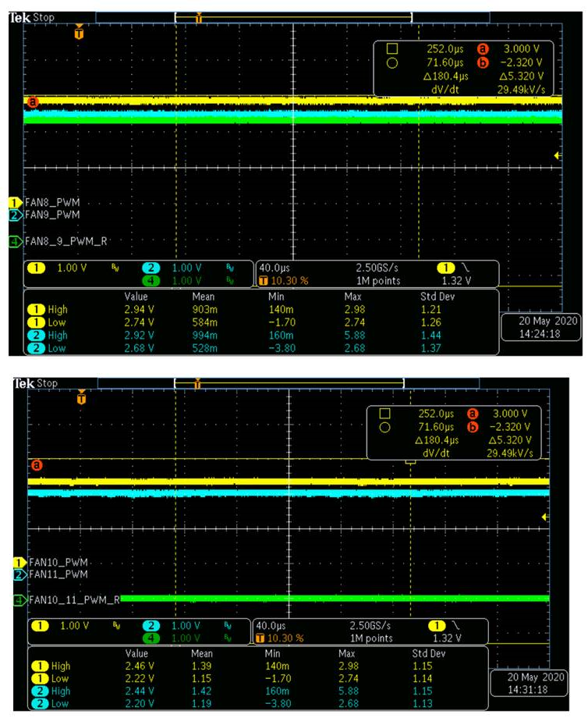Click square cursor icon beside 252.0µs in FAN10 capture
This screenshot has width=588, height=718.
pyautogui.click(x=384, y=414)
